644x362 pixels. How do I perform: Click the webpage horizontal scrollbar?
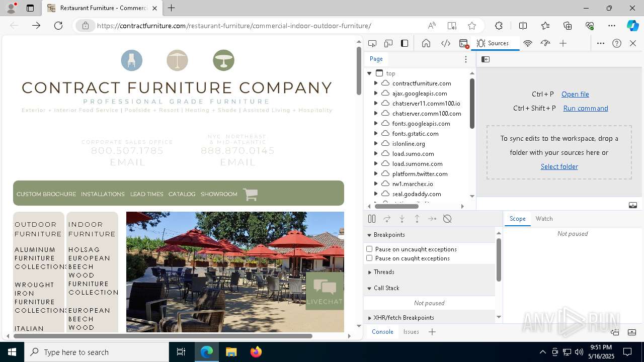tap(163, 336)
